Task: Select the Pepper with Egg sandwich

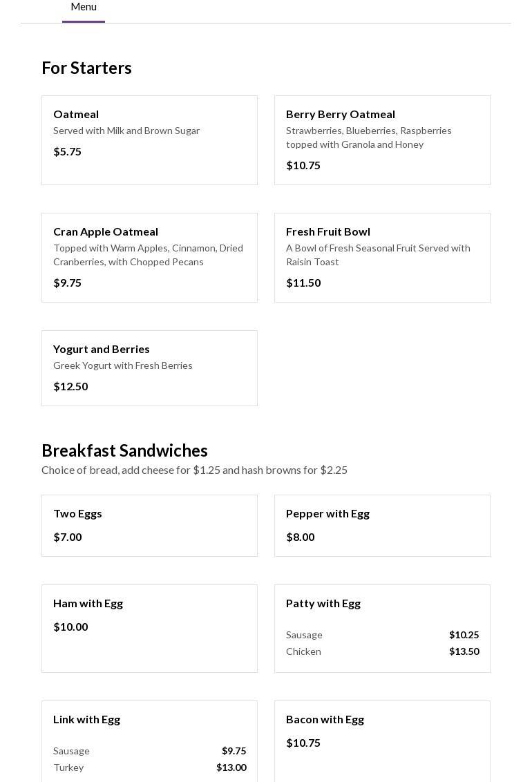Action: click(382, 525)
